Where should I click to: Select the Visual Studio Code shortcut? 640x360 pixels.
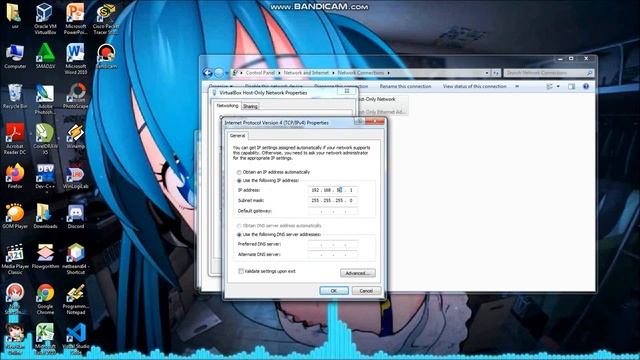[x=76, y=338]
